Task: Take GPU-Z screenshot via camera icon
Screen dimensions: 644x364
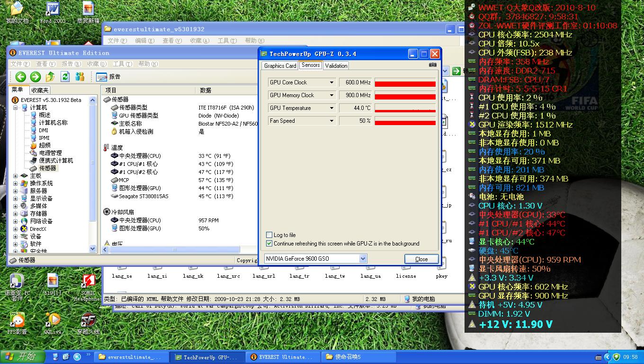Action: pos(432,65)
